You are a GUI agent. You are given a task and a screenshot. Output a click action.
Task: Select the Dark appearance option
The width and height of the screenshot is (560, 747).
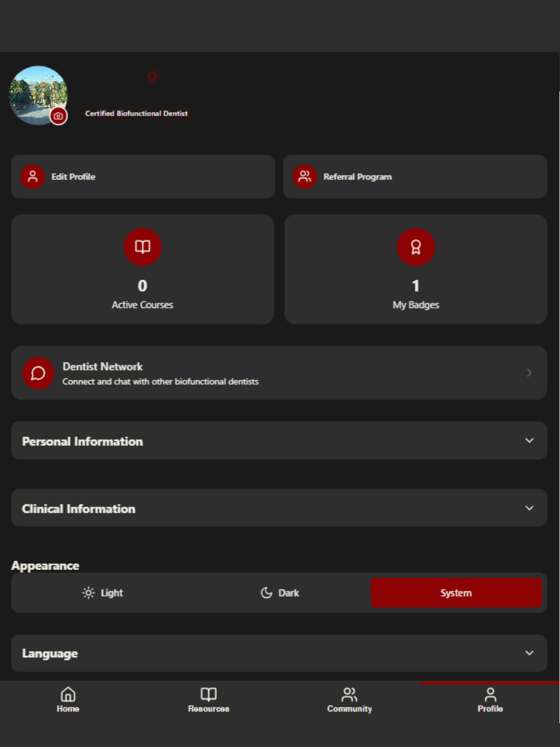[x=280, y=593]
